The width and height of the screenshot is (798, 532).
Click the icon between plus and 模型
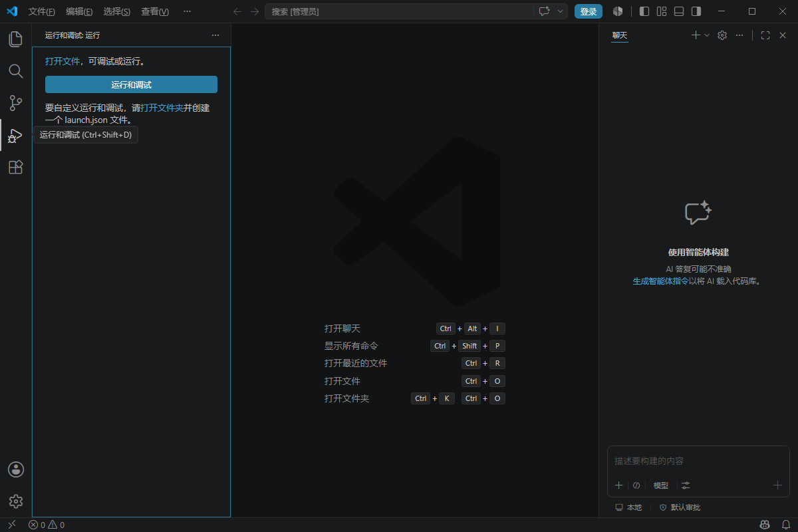pyautogui.click(x=636, y=485)
